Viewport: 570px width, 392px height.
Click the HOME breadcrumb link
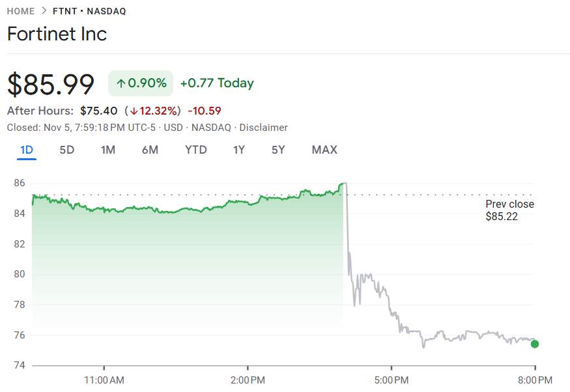click(x=21, y=11)
